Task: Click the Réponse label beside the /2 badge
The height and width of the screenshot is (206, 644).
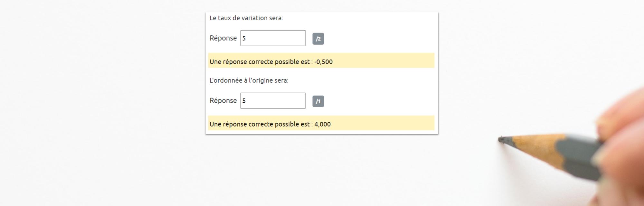Action: (x=223, y=38)
